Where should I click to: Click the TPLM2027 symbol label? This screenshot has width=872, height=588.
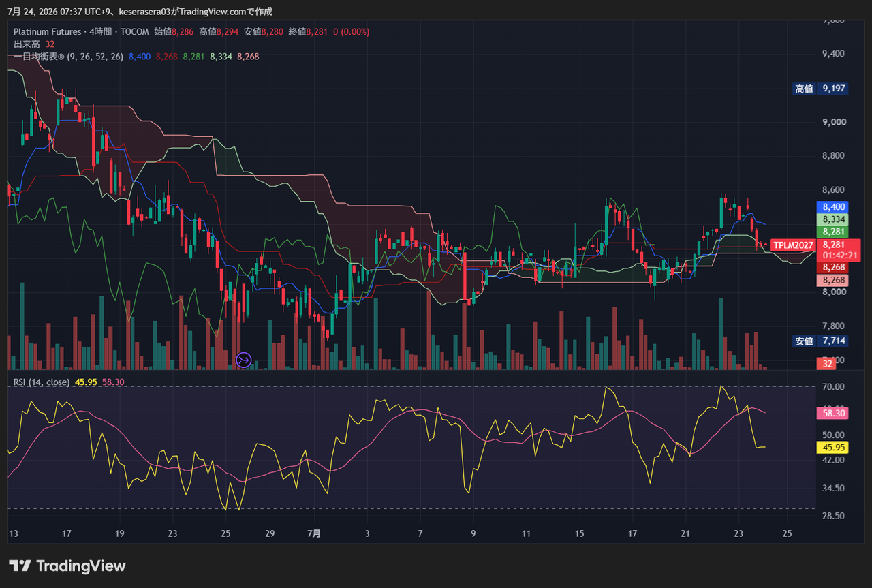point(794,245)
